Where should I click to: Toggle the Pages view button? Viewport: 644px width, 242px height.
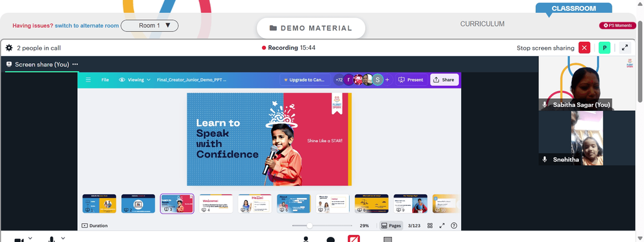(391, 225)
